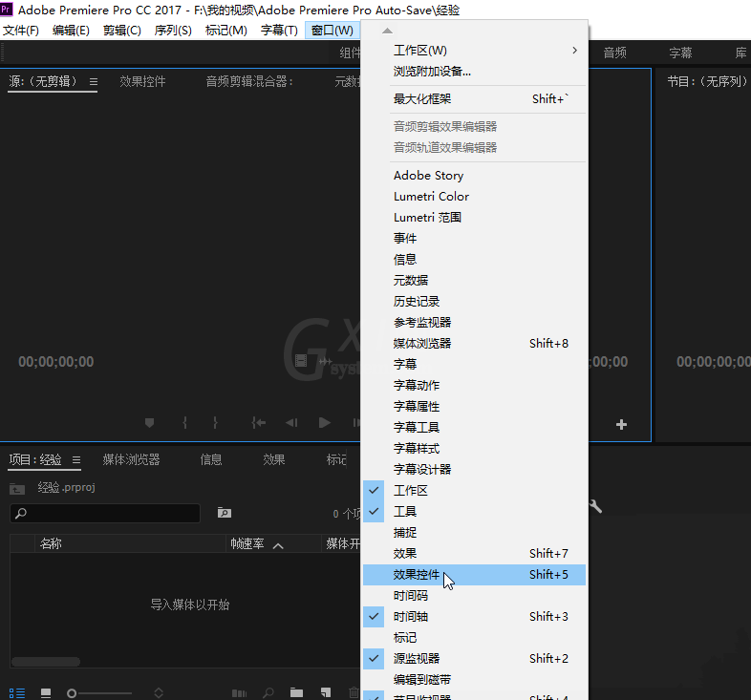Open the 文件(F) menu
751x700 pixels.
(x=21, y=31)
